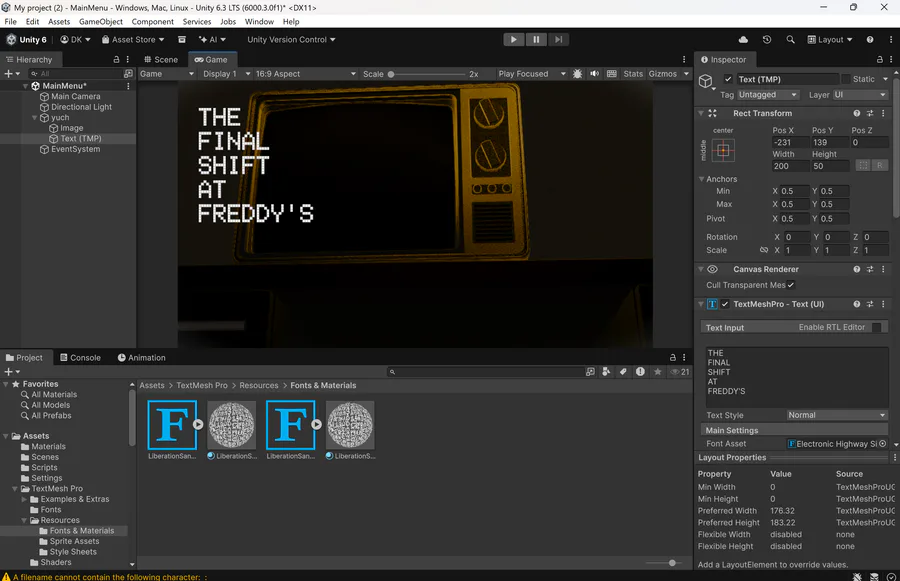This screenshot has width=900, height=581.
Task: Click the Project search by label icon
Action: [x=623, y=372]
